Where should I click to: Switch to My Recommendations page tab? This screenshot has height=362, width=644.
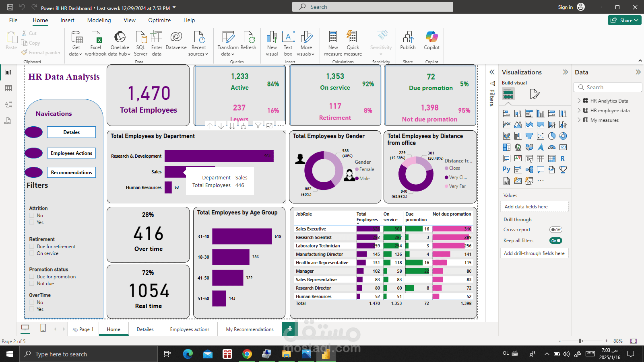tap(250, 329)
